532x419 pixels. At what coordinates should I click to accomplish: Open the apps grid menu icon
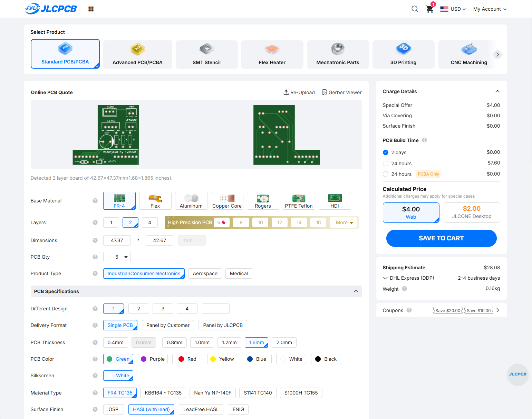[x=91, y=9]
